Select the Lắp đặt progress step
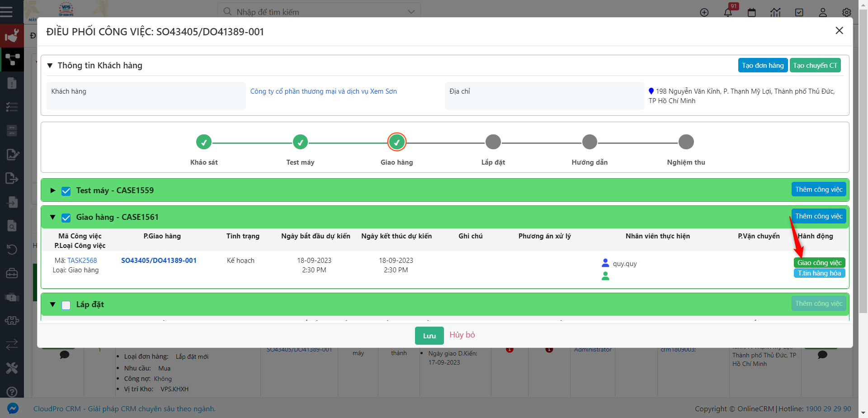 [x=493, y=142]
